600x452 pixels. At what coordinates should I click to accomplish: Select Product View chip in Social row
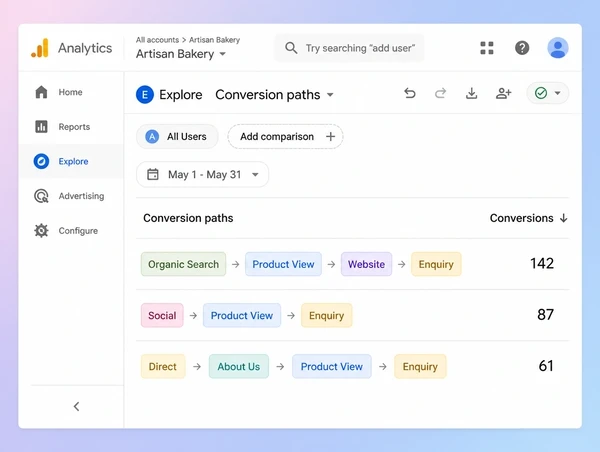[242, 315]
